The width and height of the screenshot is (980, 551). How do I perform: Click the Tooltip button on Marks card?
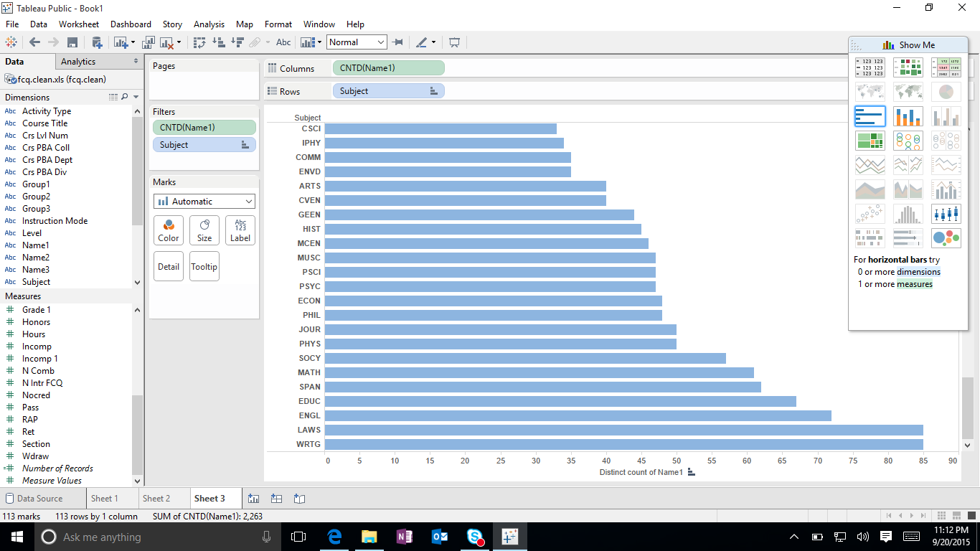[x=204, y=266]
